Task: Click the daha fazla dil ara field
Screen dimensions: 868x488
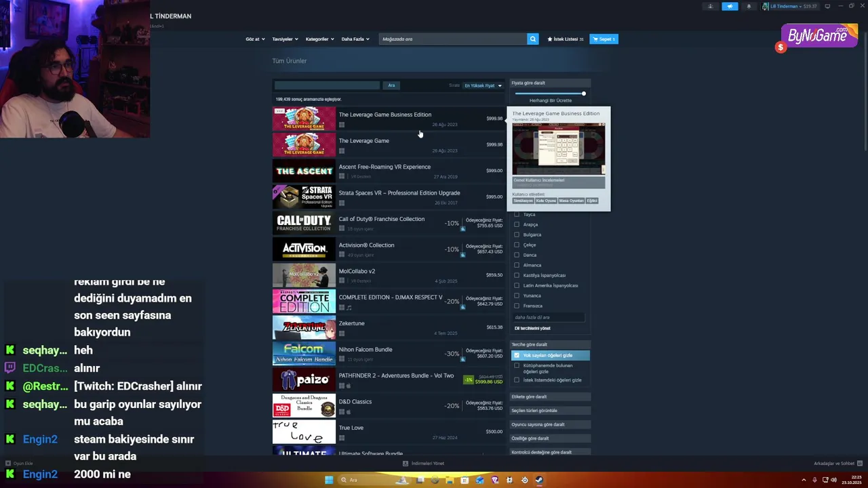Action: point(549,317)
